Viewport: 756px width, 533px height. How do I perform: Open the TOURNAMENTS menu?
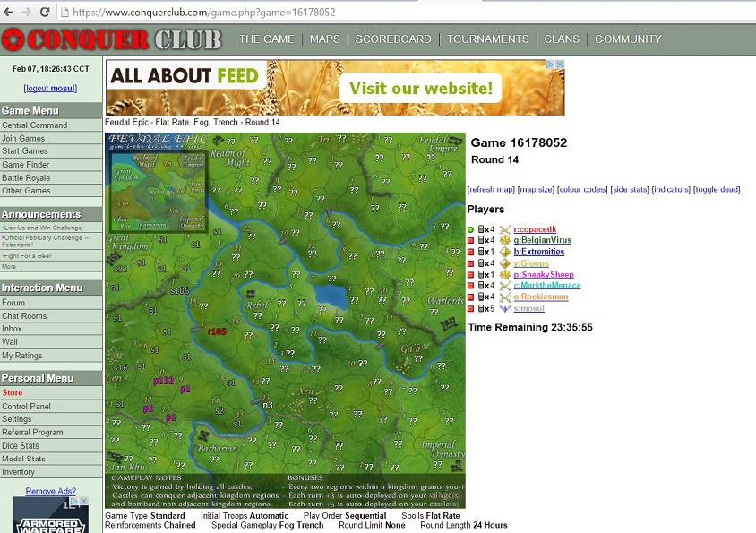[x=487, y=39]
